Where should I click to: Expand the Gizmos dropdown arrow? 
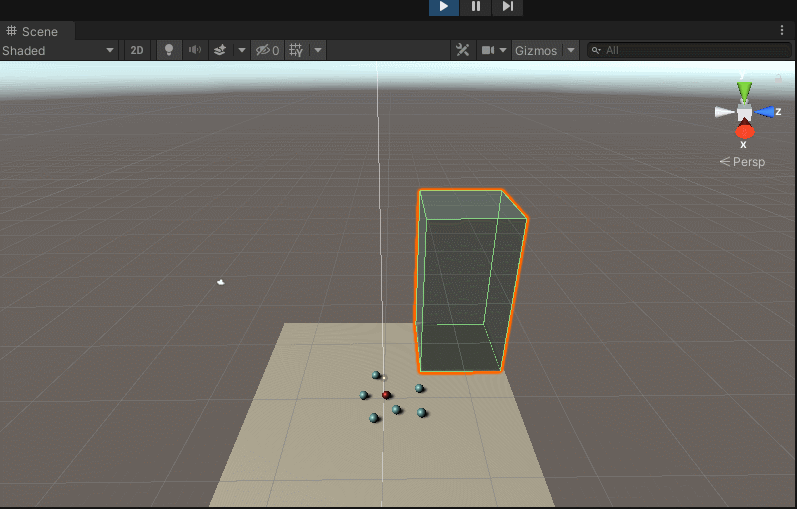(x=571, y=50)
